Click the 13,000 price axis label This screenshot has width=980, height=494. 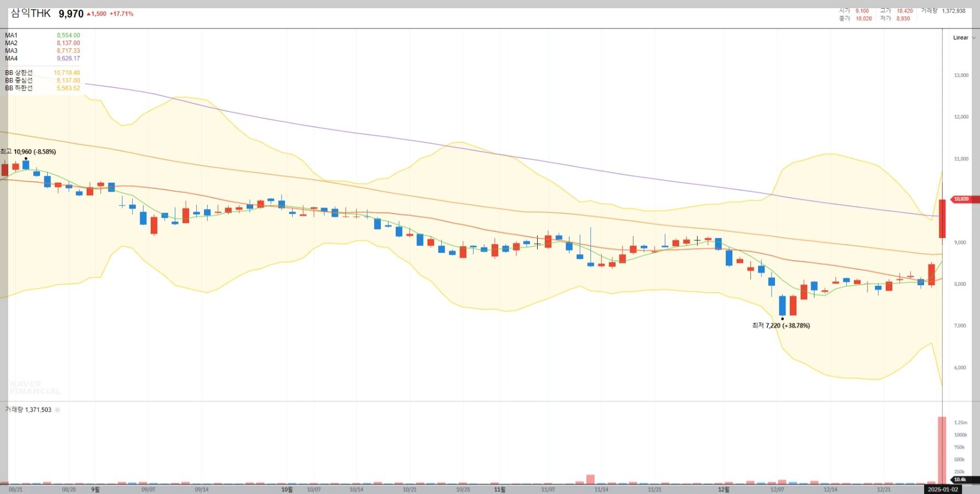click(x=961, y=75)
